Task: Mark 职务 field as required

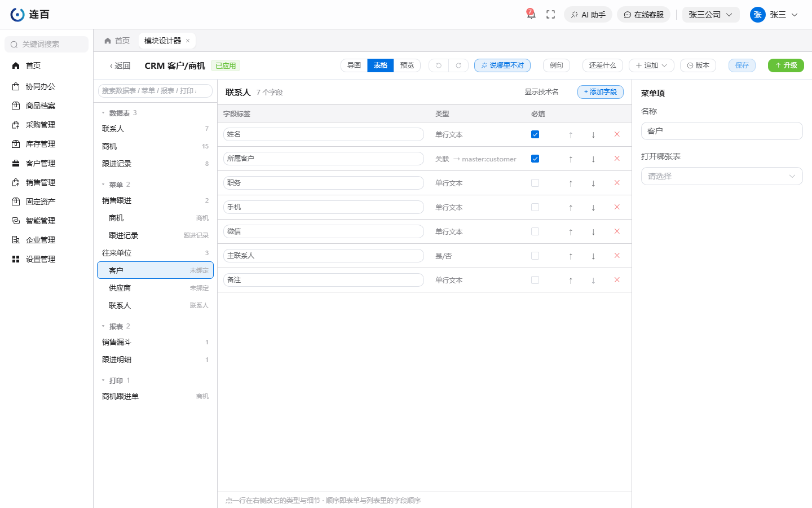Action: point(535,183)
